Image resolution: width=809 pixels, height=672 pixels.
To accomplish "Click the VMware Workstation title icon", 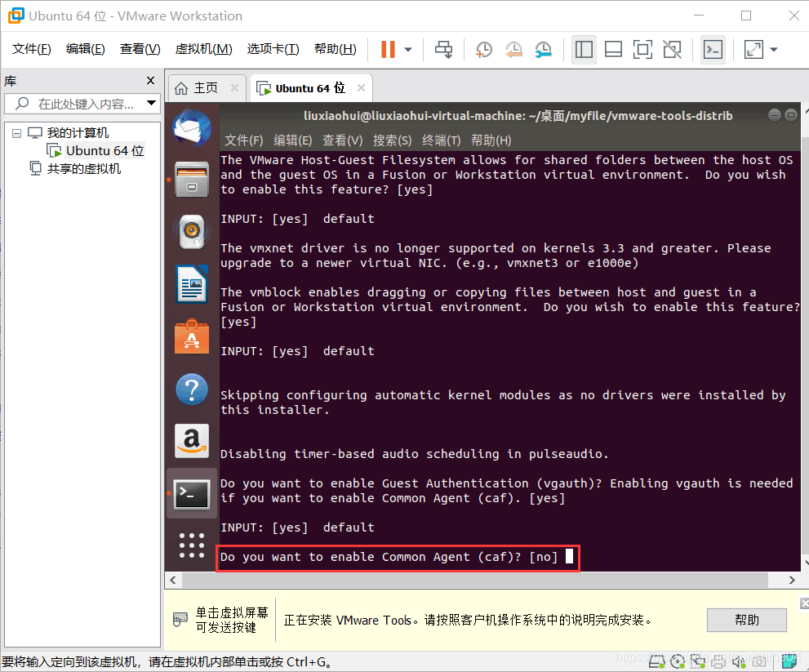I will 16,16.
